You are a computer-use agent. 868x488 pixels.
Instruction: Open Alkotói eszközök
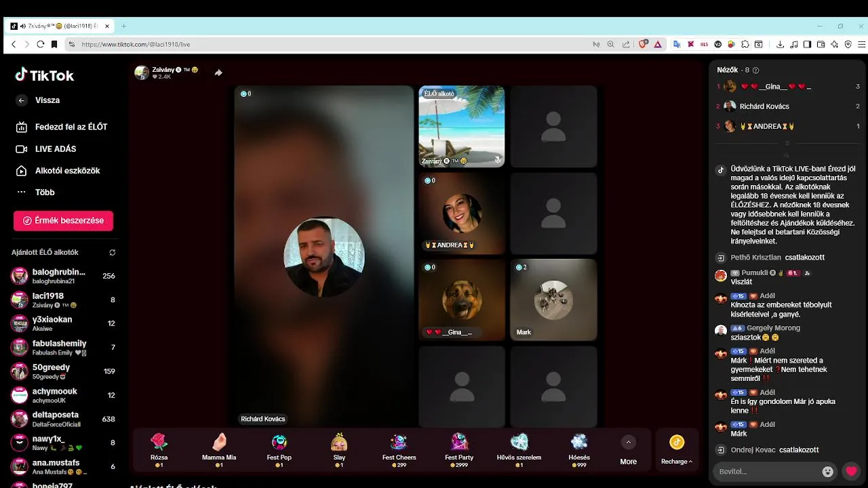[x=58, y=171]
